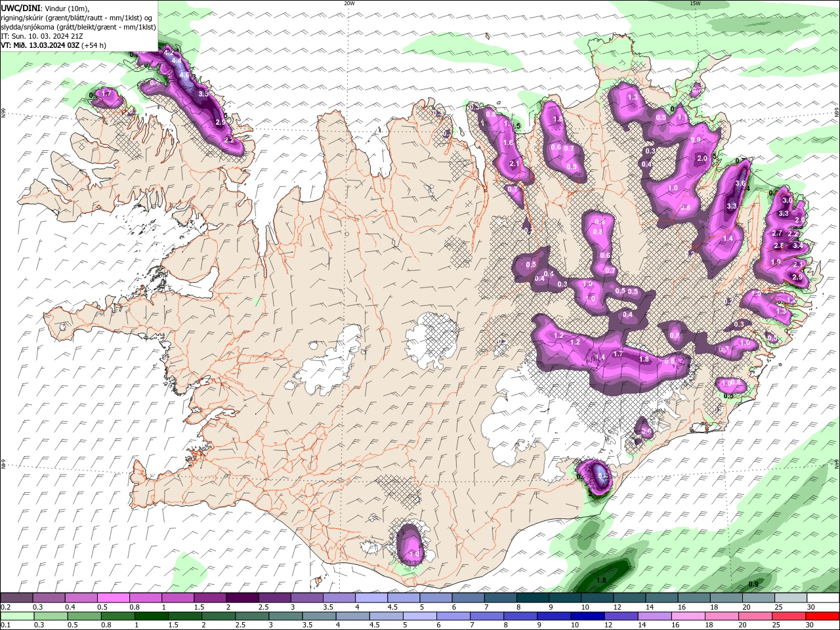Click the 'rigning/skúrir' legend description line

click(76, 18)
